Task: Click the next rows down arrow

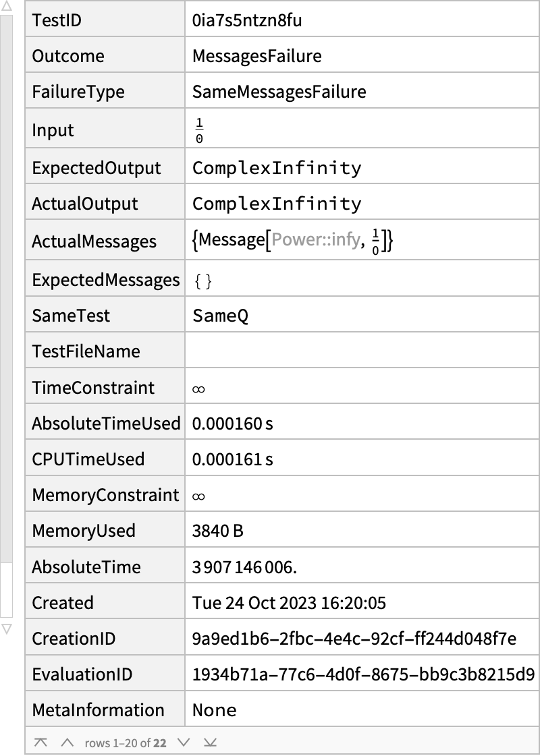Action: click(x=184, y=743)
